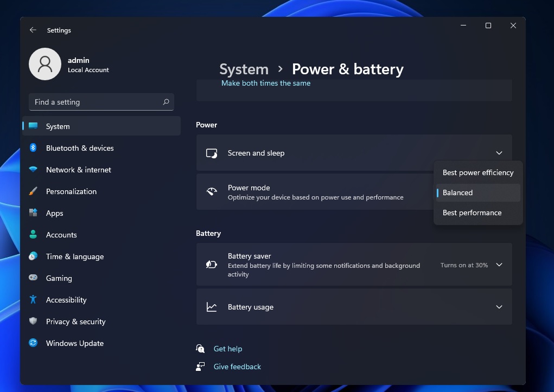554x392 pixels.
Task: Click the Windows Update sync icon
Action: (33, 343)
